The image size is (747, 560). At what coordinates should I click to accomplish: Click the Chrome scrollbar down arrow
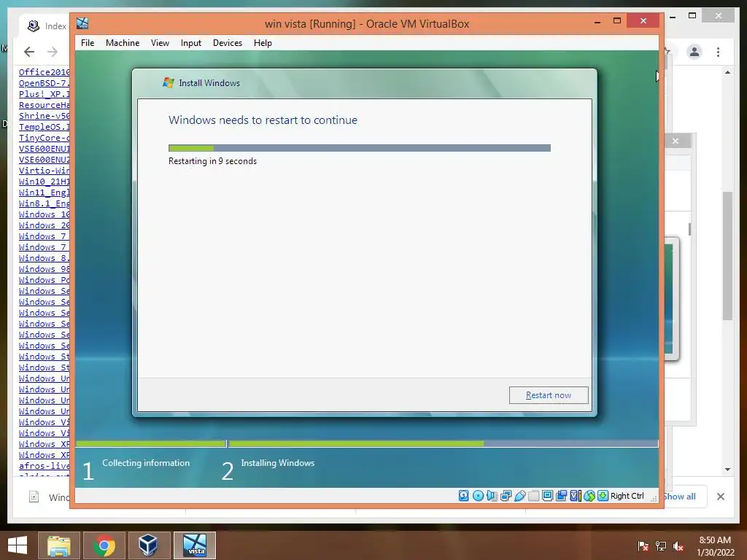pos(727,470)
